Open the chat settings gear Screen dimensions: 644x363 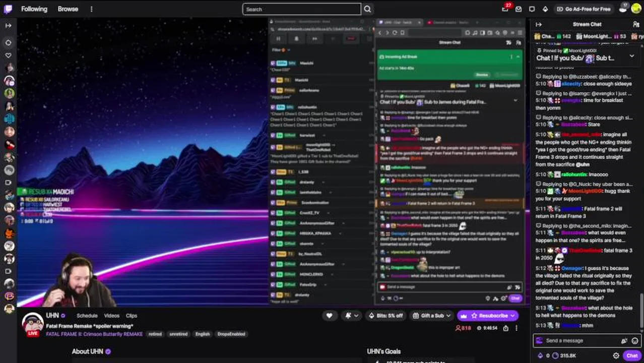[x=616, y=355]
